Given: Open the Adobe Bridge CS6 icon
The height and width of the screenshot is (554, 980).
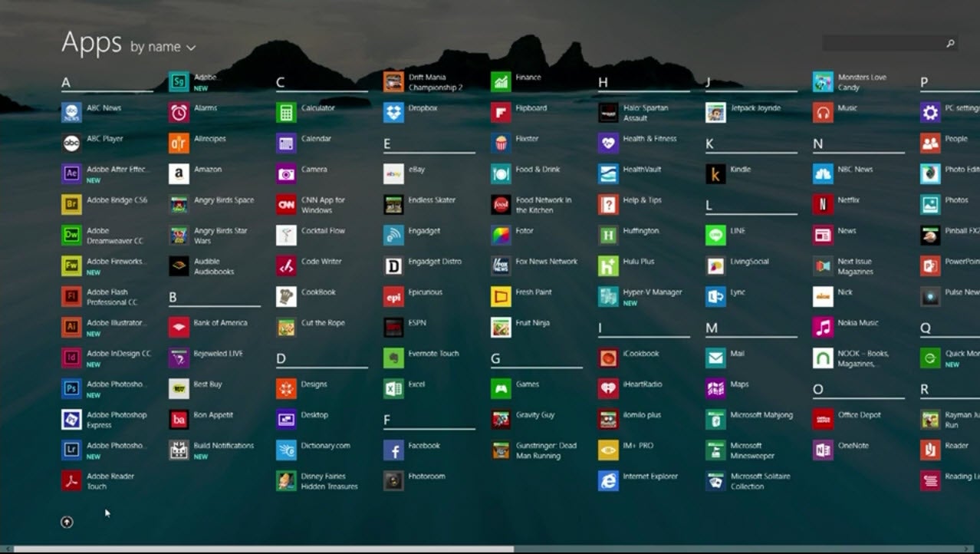Looking at the screenshot, I should click(x=71, y=205).
